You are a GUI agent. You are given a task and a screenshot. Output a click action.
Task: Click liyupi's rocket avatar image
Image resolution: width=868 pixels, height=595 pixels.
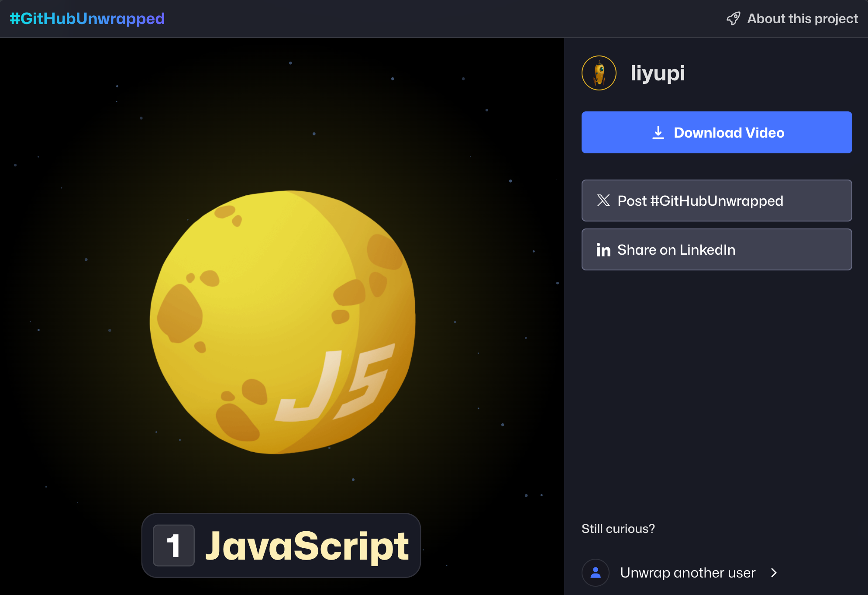599,73
